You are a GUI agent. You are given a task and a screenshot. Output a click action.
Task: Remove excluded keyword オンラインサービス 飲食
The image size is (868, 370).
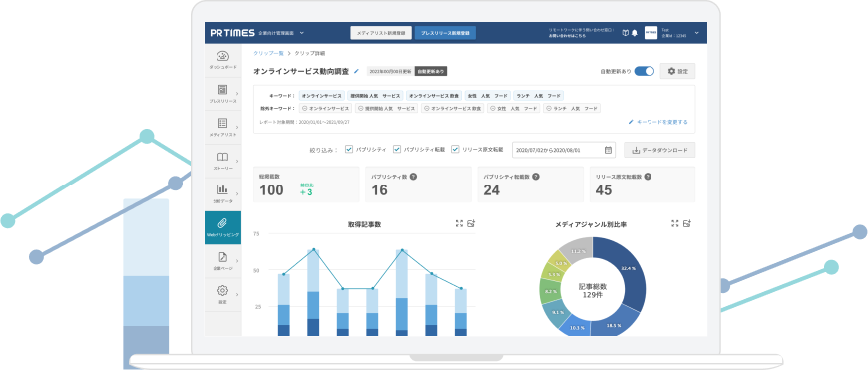pos(427,109)
